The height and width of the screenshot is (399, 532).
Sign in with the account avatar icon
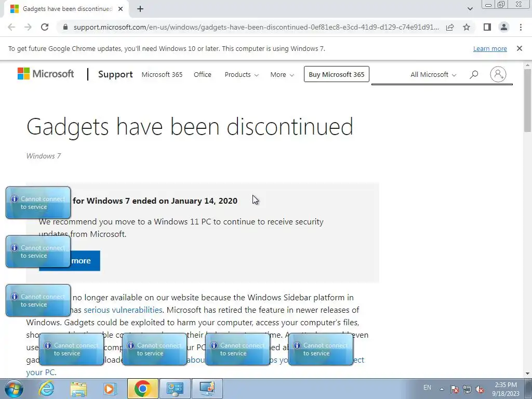point(498,74)
